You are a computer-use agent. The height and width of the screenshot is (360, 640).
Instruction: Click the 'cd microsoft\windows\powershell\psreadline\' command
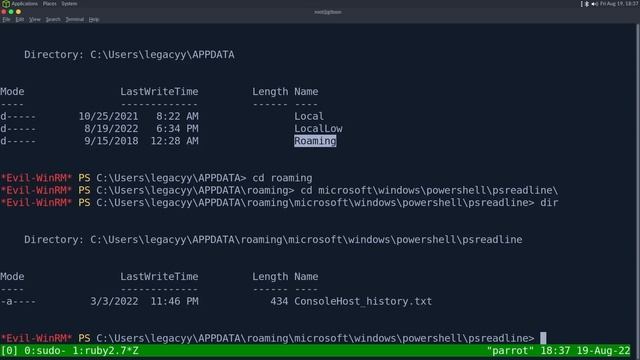(x=429, y=190)
